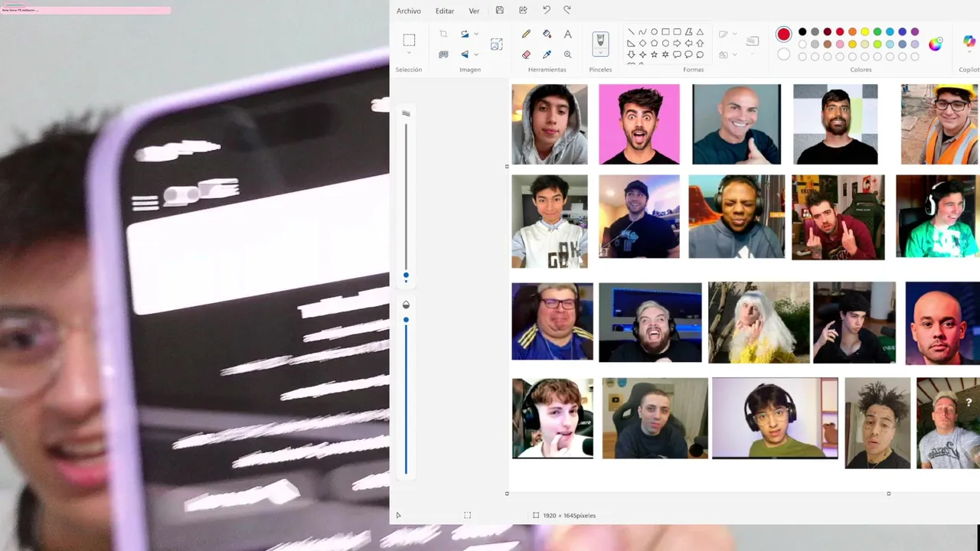Click the image creator icon in Imagen group

496,44
